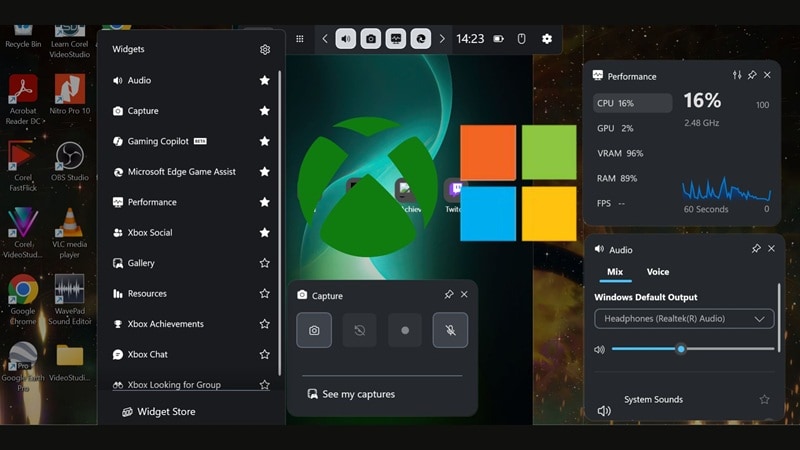
Task: Toggle the Capture widget camera button
Action: click(x=371, y=39)
